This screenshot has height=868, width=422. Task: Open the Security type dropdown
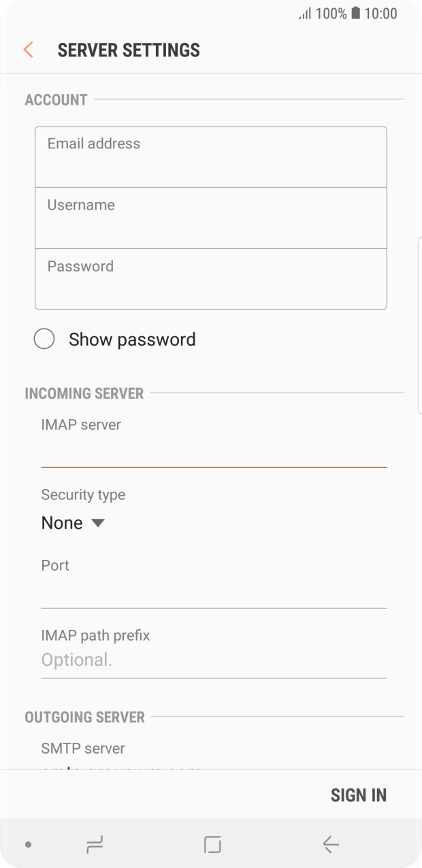[73, 522]
